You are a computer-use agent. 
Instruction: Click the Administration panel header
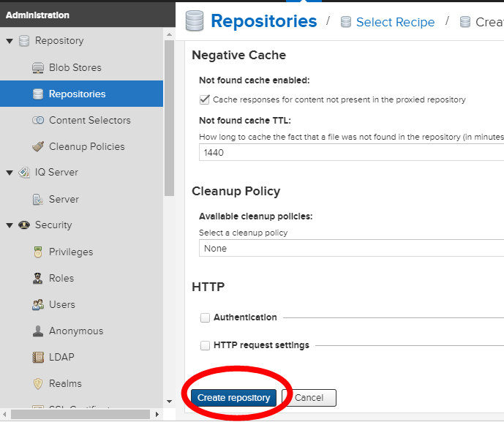click(x=88, y=15)
